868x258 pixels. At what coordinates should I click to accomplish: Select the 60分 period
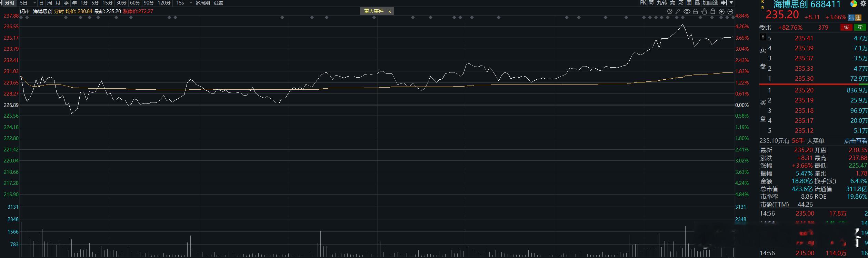click(x=135, y=3)
